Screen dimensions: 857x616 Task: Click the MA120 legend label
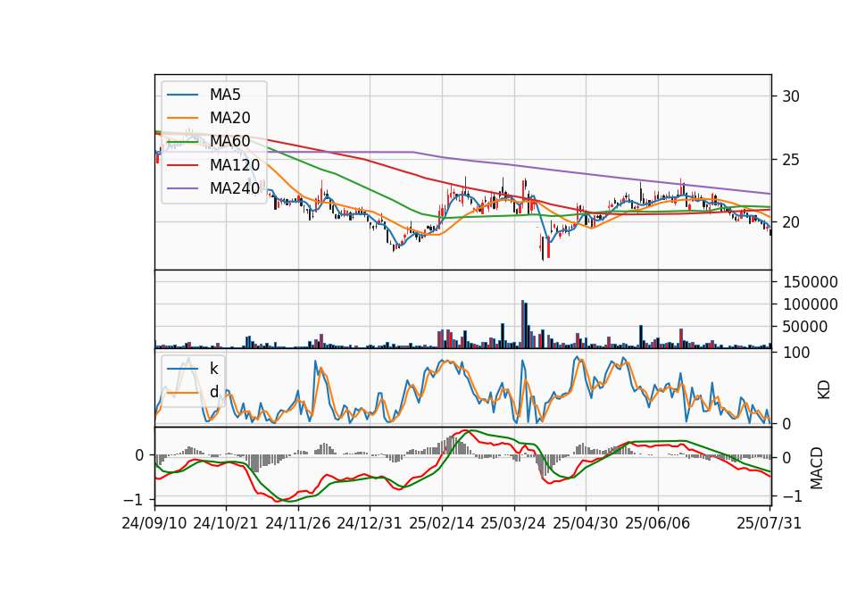pyautogui.click(x=235, y=165)
